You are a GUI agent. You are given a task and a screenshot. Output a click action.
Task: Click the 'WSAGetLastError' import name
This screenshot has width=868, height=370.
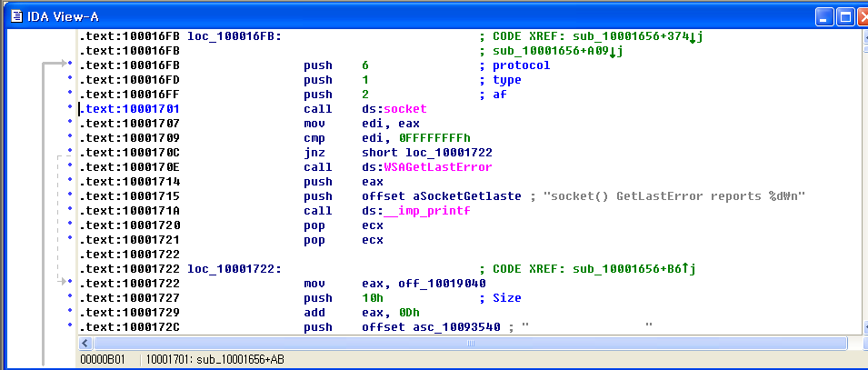(x=438, y=166)
